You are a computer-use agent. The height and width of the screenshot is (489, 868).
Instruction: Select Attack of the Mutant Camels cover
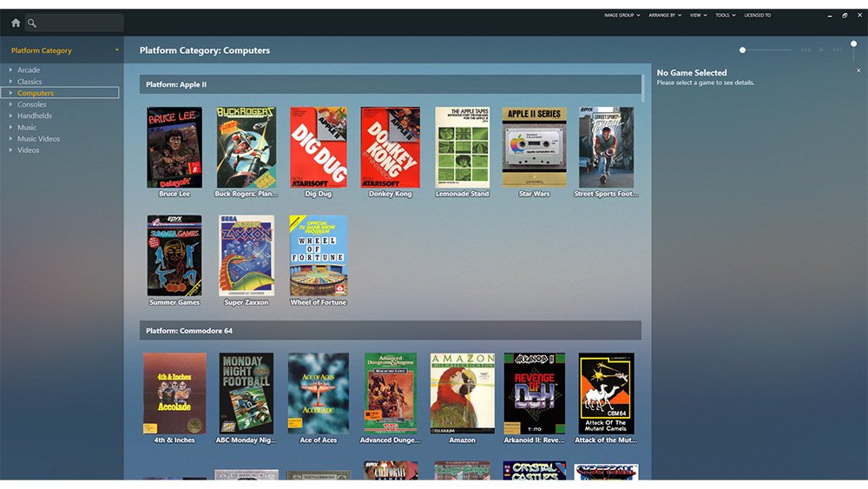(x=606, y=393)
